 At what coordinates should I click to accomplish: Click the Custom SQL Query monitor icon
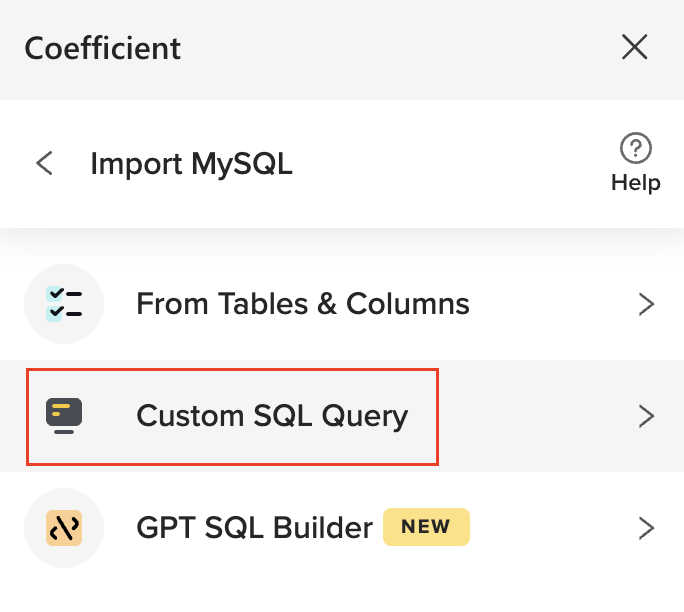click(x=64, y=416)
